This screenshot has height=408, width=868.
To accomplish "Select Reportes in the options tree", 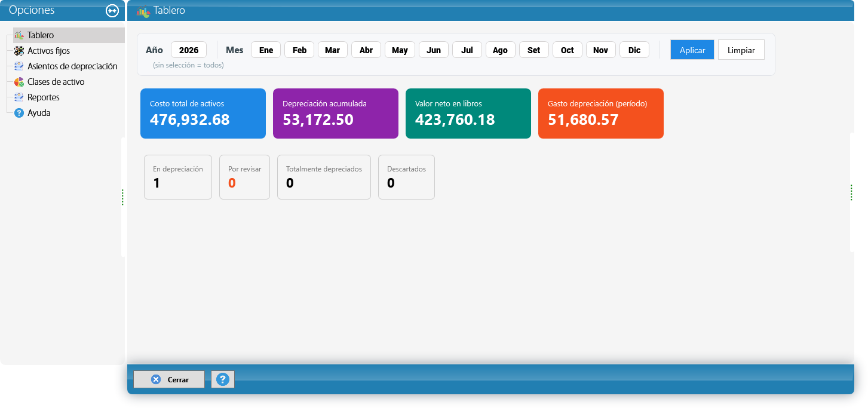I will click(44, 97).
